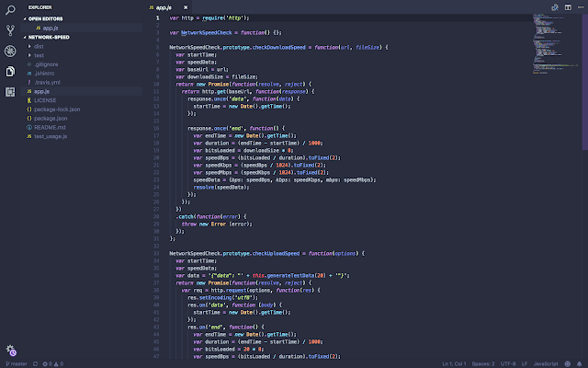
Task: Open the Manage settings gear
Action: point(11,350)
